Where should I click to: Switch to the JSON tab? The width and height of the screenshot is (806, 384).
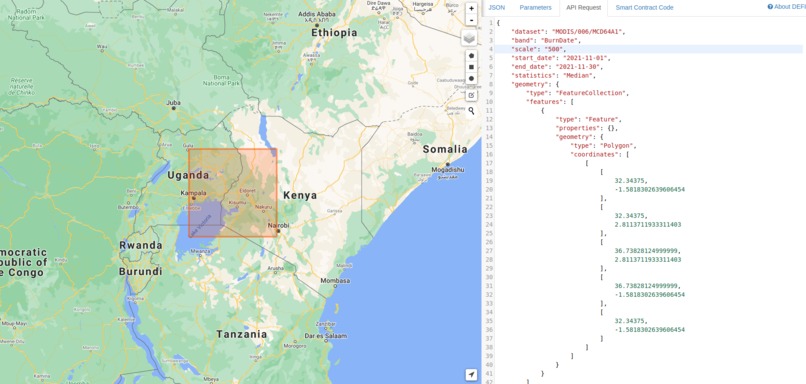pos(497,8)
